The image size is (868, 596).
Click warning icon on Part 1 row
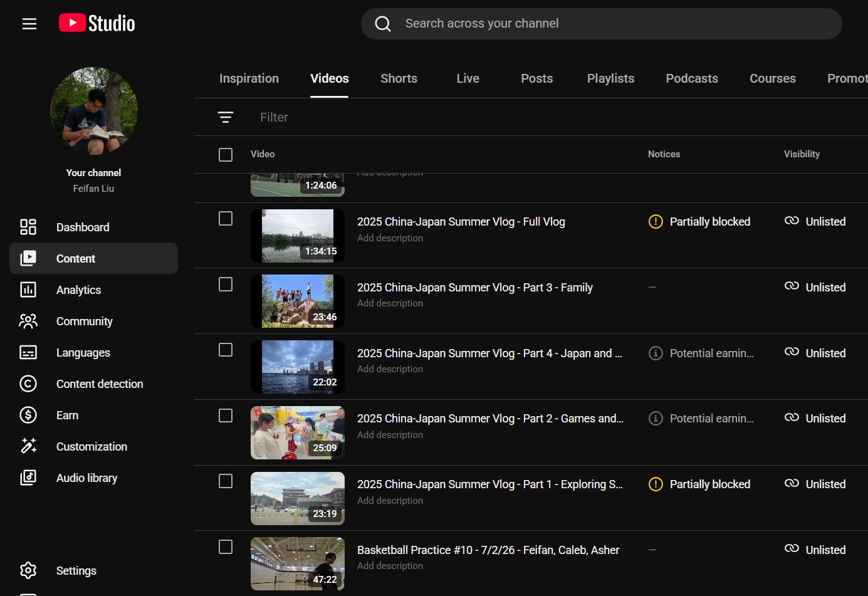656,484
